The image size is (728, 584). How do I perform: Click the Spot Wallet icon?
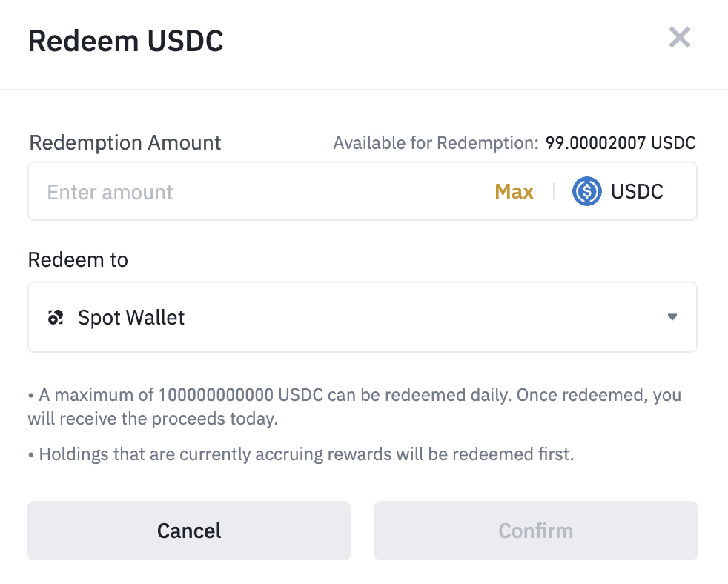pyautogui.click(x=55, y=318)
